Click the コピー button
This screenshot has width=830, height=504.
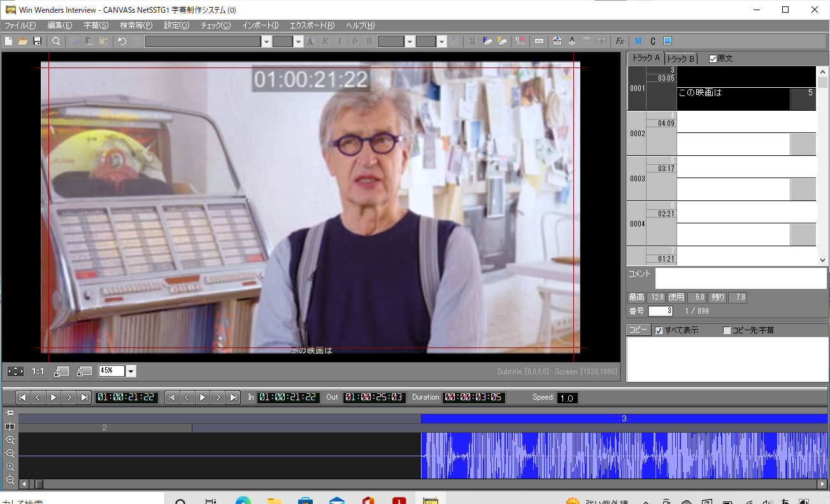tap(638, 330)
